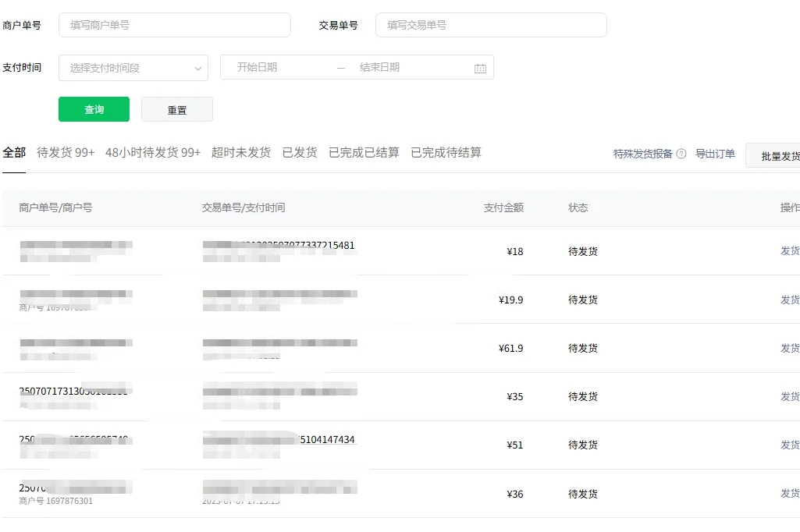The height and width of the screenshot is (532, 800).
Task: Click the green 查询 query button
Action: click(94, 109)
